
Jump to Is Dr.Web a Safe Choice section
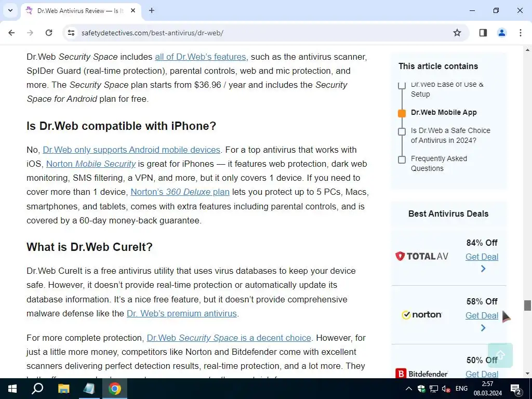(x=450, y=136)
